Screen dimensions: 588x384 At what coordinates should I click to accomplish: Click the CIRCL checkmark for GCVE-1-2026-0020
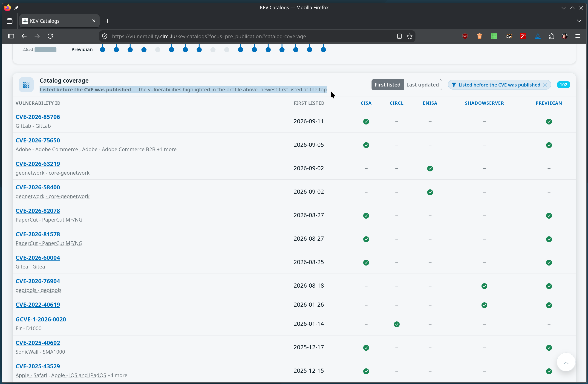[x=397, y=324]
